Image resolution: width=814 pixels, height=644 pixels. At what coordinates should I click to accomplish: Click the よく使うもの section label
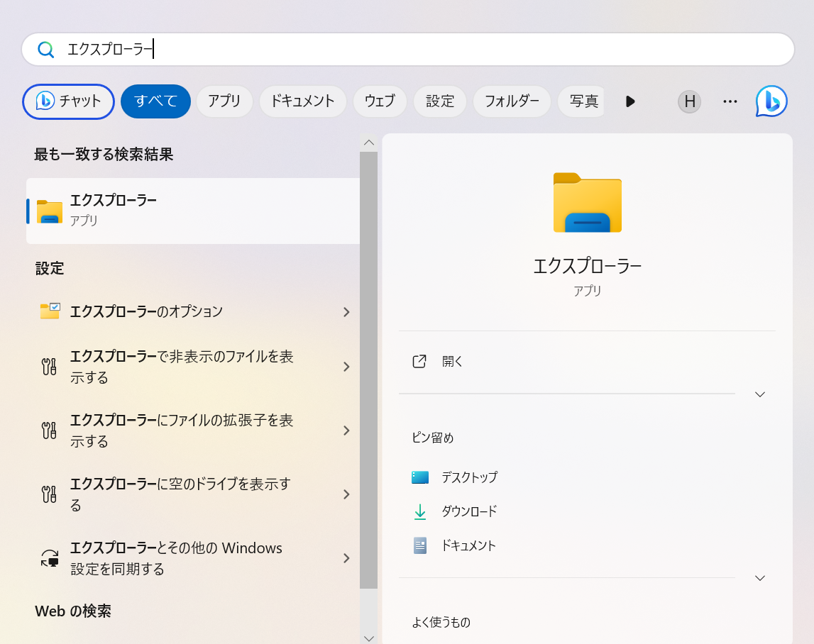(x=441, y=622)
